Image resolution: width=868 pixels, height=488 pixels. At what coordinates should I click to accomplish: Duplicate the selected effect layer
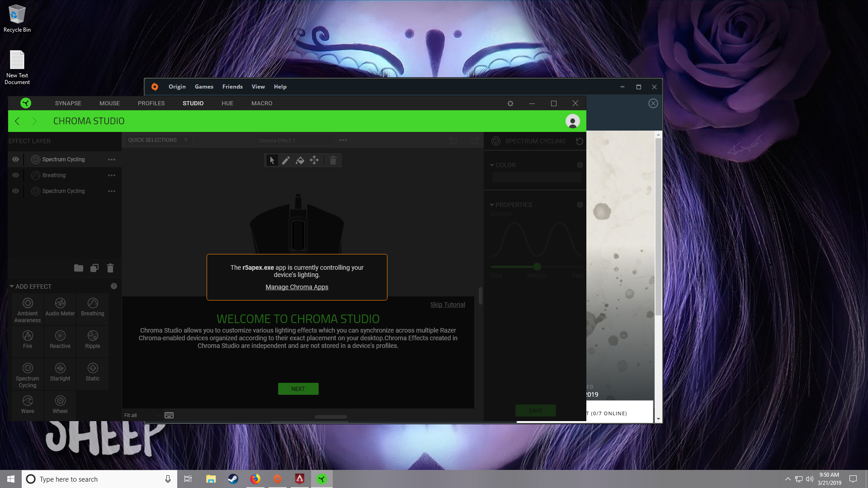click(x=94, y=268)
